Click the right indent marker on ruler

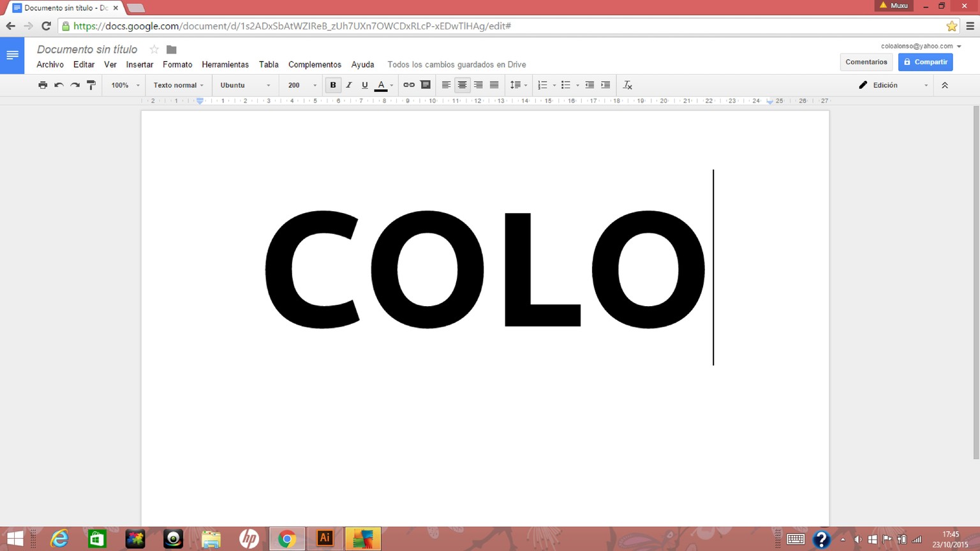[x=770, y=101]
